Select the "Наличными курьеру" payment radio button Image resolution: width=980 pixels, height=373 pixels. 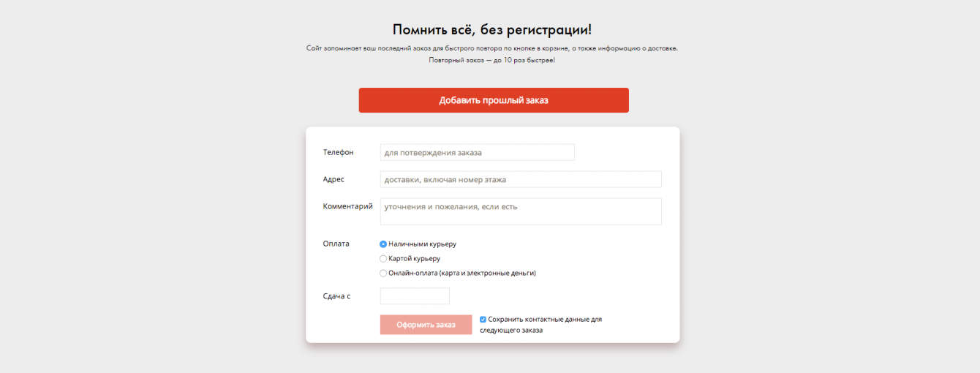pyautogui.click(x=383, y=244)
